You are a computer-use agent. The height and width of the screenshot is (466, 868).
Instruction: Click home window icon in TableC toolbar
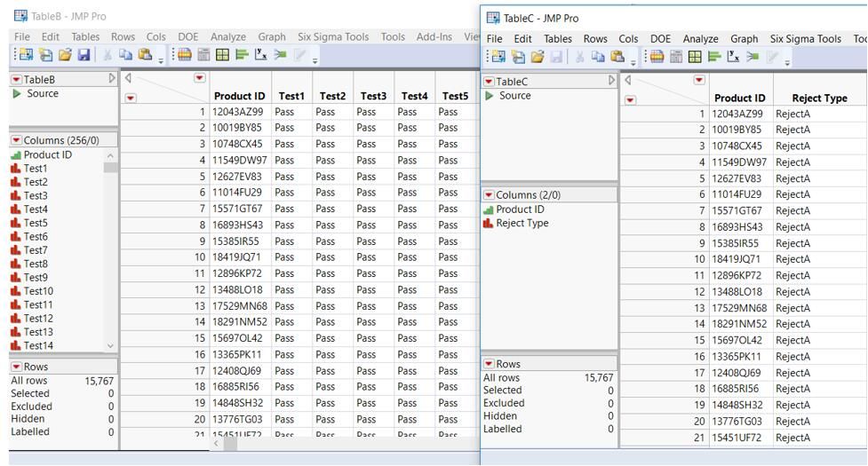click(x=657, y=57)
